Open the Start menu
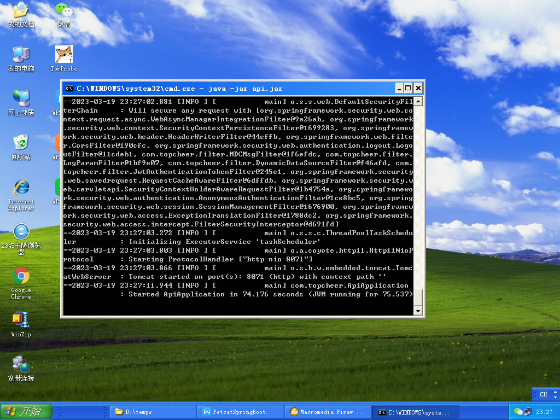Screen dimensions: 560x420 coord(26,412)
